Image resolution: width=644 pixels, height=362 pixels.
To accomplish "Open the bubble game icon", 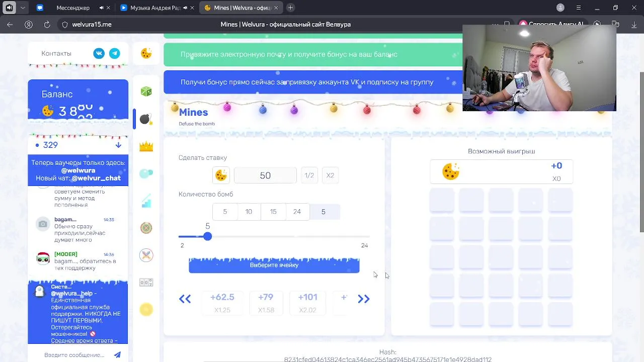I will [x=146, y=173].
